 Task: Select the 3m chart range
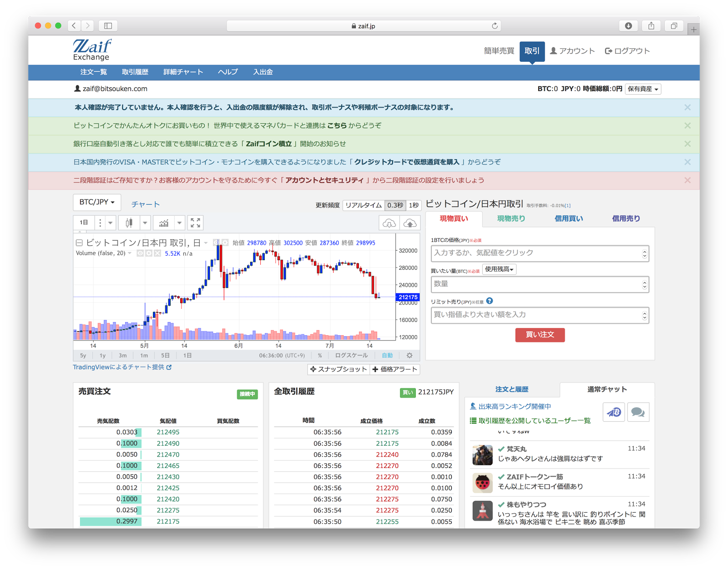point(122,356)
